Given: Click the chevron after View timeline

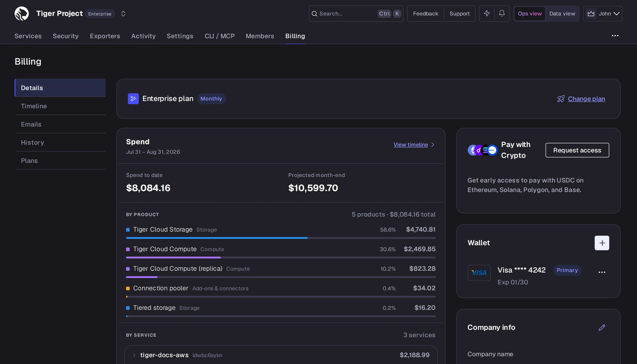Looking at the screenshot, I should coord(433,145).
